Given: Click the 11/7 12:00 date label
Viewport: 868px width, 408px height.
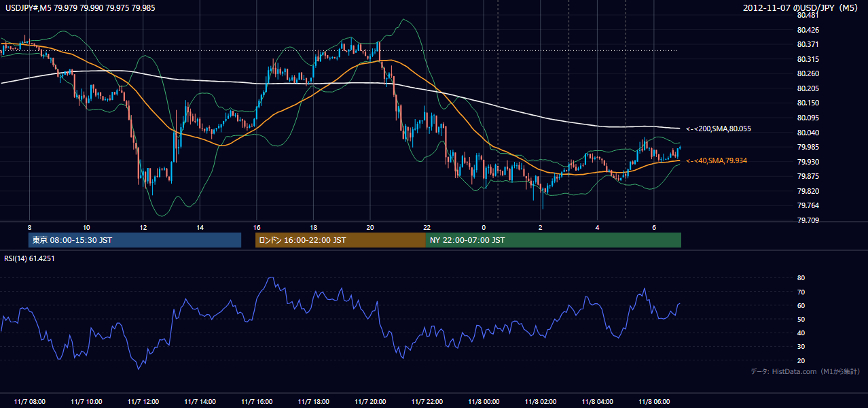Looking at the screenshot, I should [x=143, y=402].
